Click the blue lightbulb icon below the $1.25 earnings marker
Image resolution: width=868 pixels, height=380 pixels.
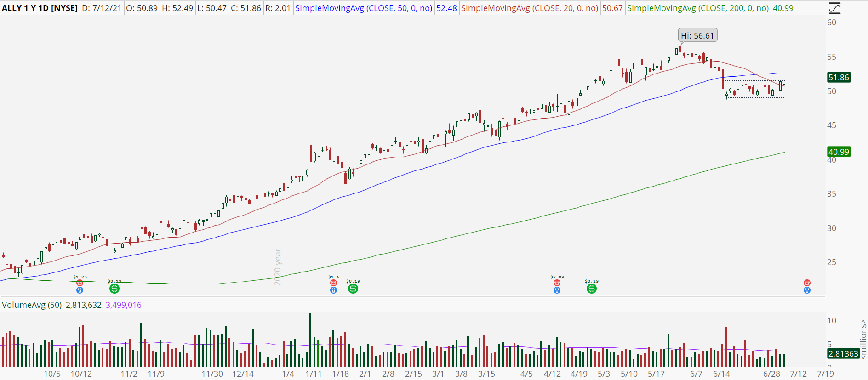[x=80, y=290]
